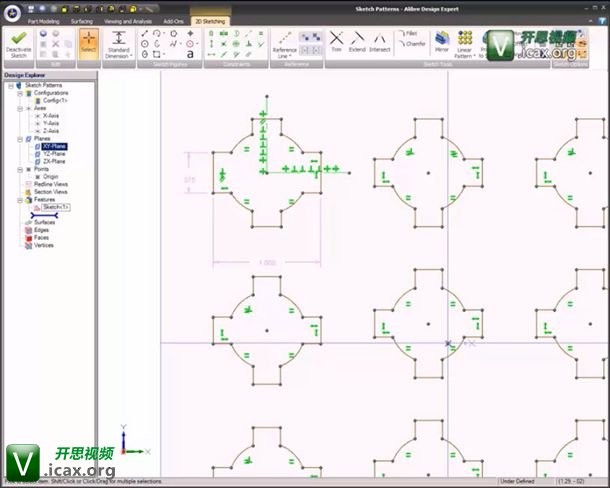Select Sketch<1> feature in tree
610x488 pixels.
56,207
